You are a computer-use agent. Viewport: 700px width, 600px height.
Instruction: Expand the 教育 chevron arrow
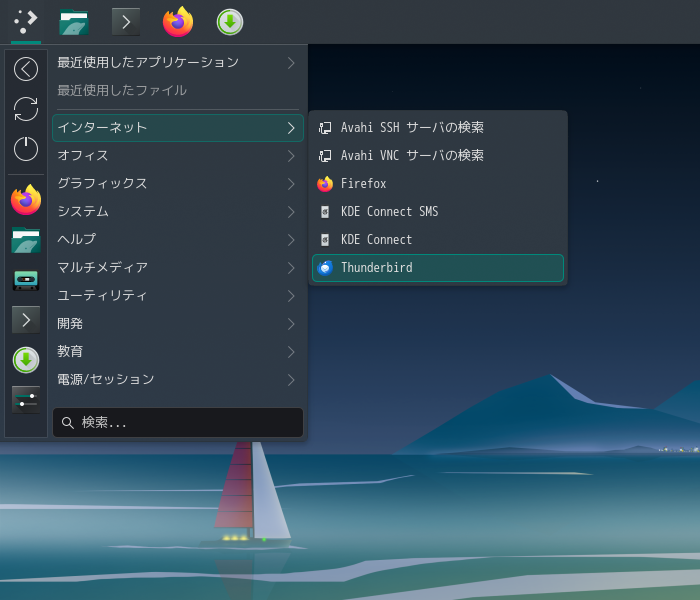coord(291,352)
